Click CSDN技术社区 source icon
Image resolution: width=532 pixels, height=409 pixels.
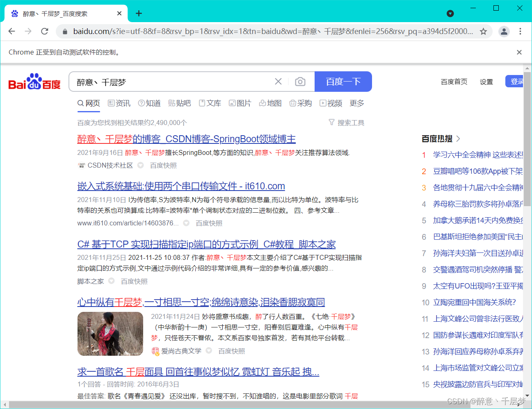coord(81,165)
